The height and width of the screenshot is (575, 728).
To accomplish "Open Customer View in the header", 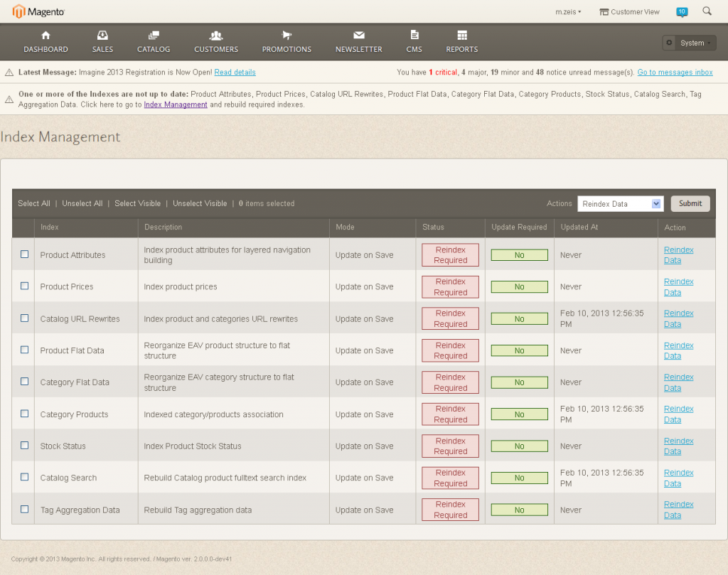I will [x=628, y=11].
